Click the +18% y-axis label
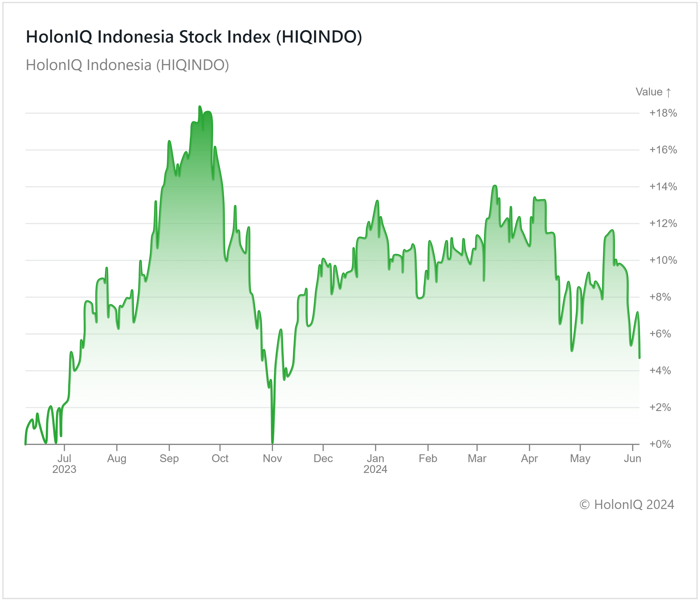 [x=663, y=113]
